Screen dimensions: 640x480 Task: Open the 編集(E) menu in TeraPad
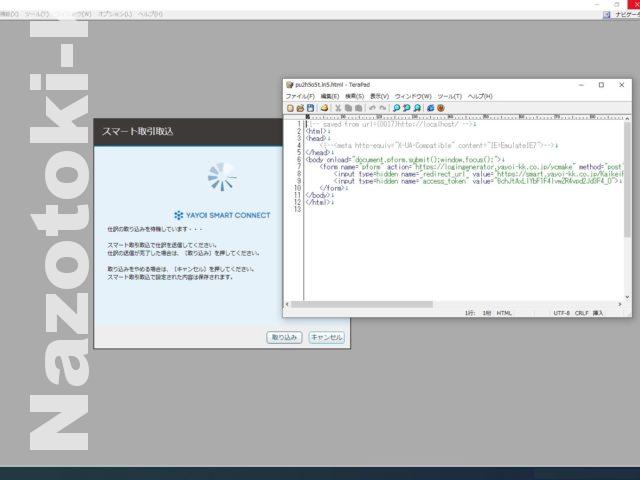(330, 96)
